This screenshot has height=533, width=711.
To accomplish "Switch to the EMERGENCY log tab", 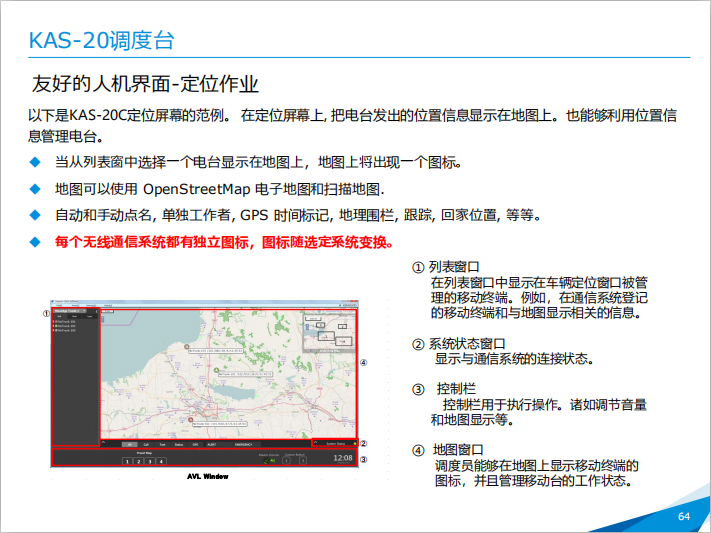I will 245,443.
